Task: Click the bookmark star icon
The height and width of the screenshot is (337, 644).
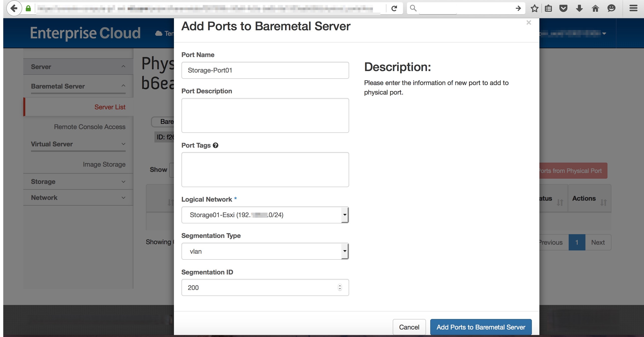Action: 534,8
